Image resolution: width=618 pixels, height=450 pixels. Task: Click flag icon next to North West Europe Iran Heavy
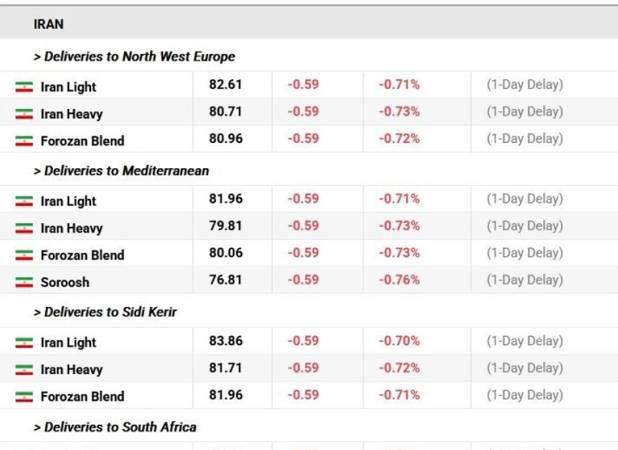point(24,114)
